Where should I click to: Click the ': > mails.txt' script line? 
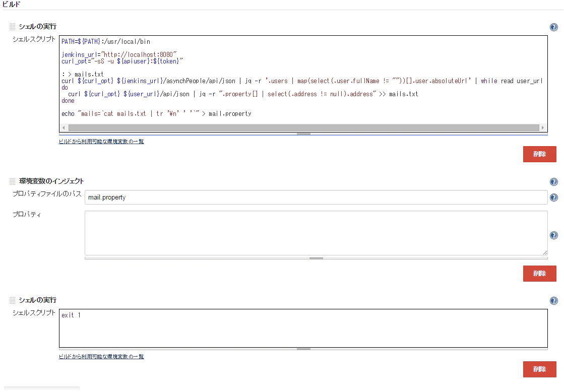coord(82,74)
